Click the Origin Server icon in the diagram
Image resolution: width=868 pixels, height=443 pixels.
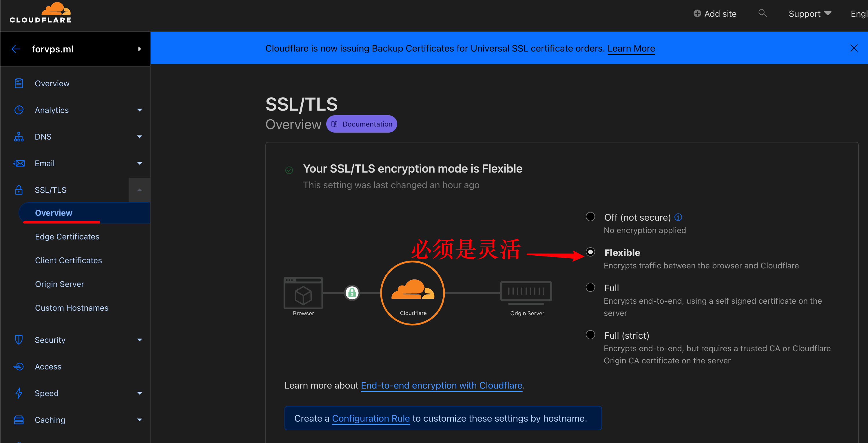click(x=526, y=293)
